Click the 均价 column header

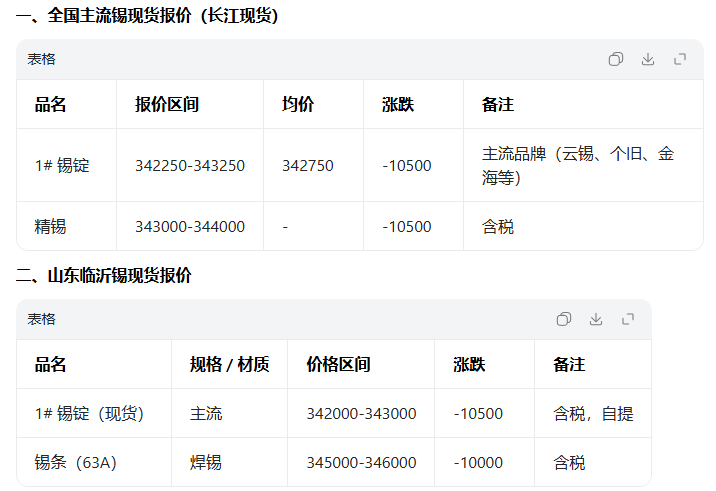(298, 104)
